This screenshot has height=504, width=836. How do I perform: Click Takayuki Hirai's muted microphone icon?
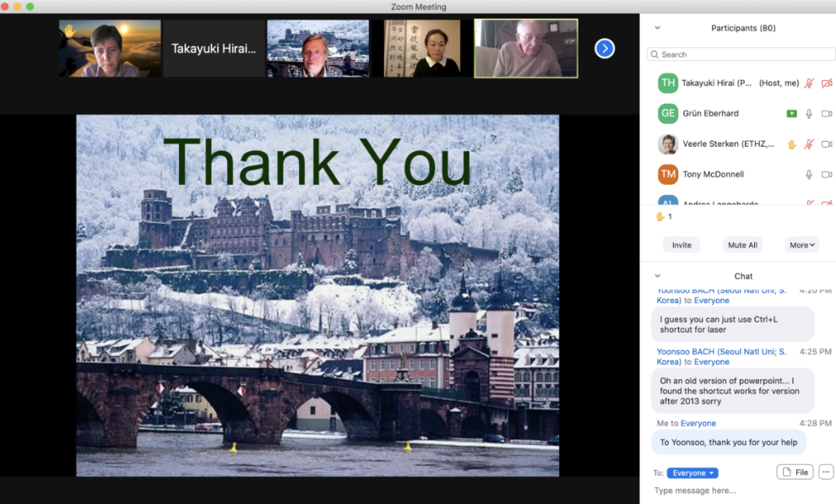click(809, 83)
